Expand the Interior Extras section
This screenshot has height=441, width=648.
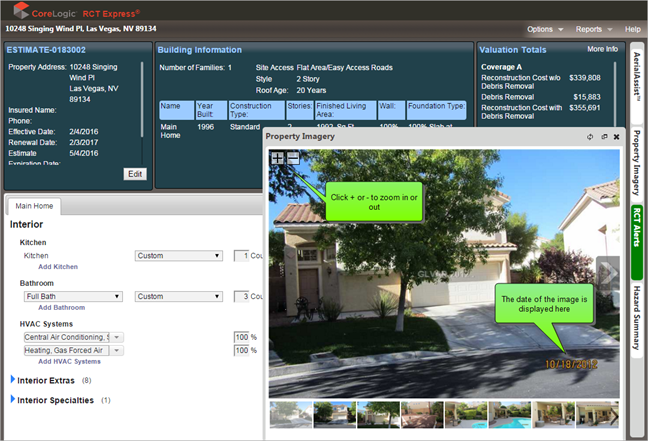coord(13,380)
